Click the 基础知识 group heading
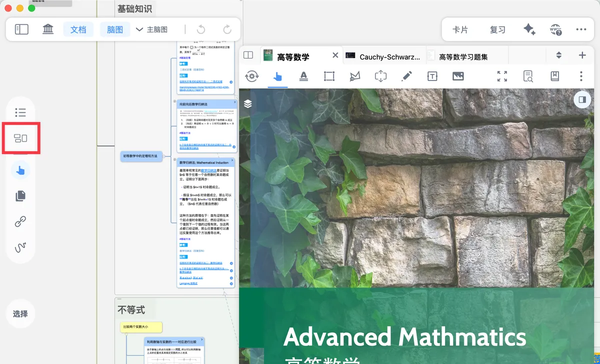 coord(134,8)
